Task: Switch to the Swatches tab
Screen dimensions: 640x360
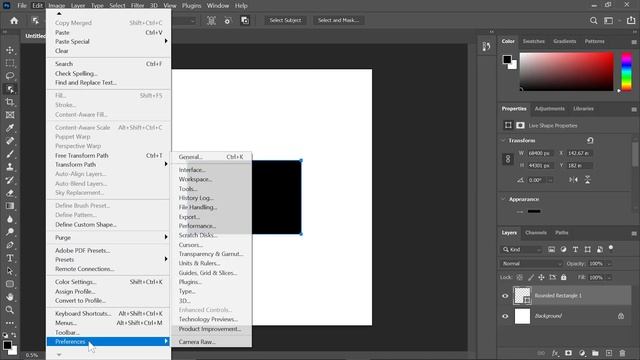Action: pos(533,41)
